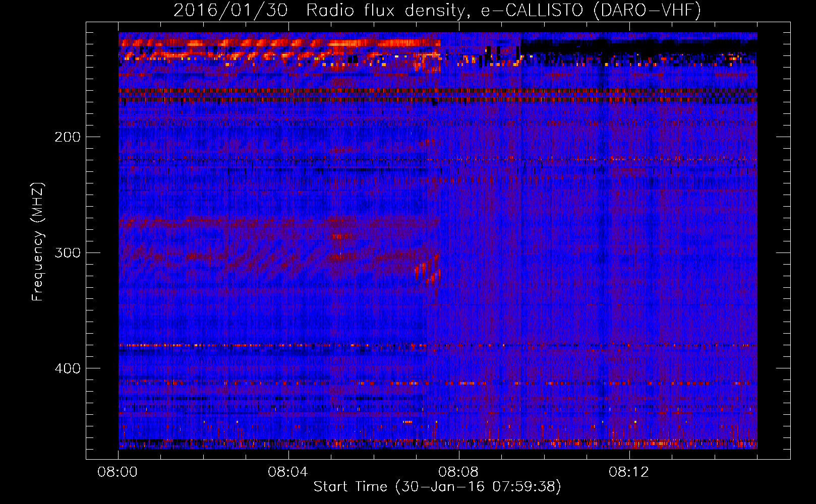
Task: Click the 200 frequency tick label
Action: point(68,137)
